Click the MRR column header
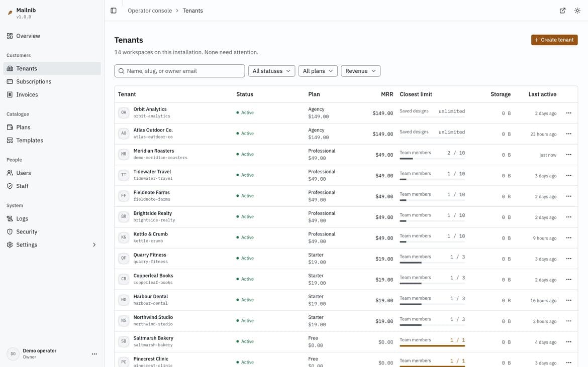 coord(387,94)
